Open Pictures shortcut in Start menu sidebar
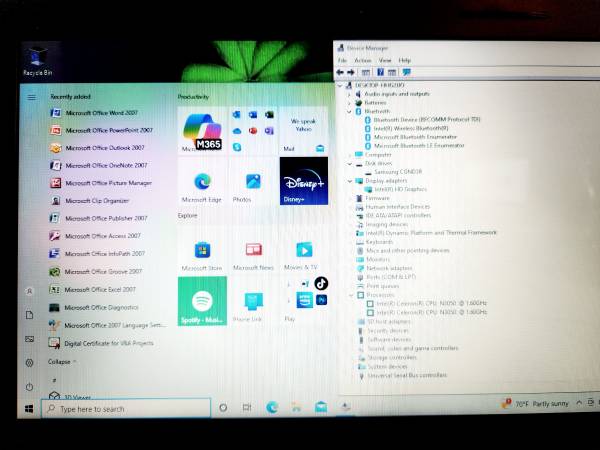Viewport: 600px width, 450px height. click(29, 339)
